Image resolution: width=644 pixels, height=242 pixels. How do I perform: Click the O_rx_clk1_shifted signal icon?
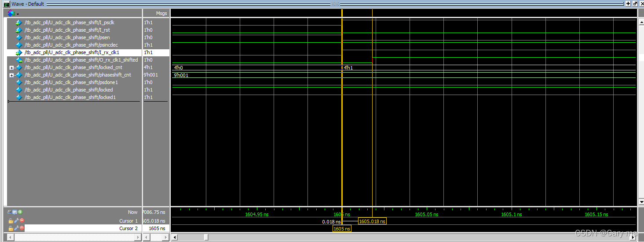click(x=18, y=60)
